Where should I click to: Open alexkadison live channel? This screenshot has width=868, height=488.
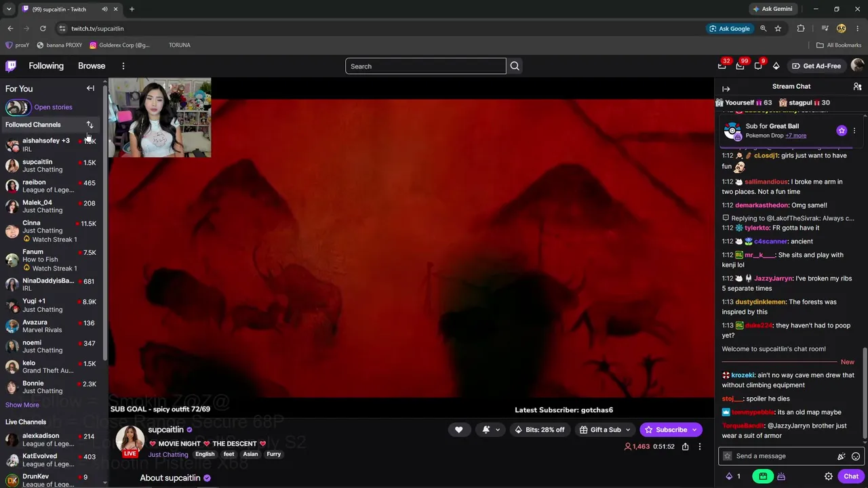52,440
